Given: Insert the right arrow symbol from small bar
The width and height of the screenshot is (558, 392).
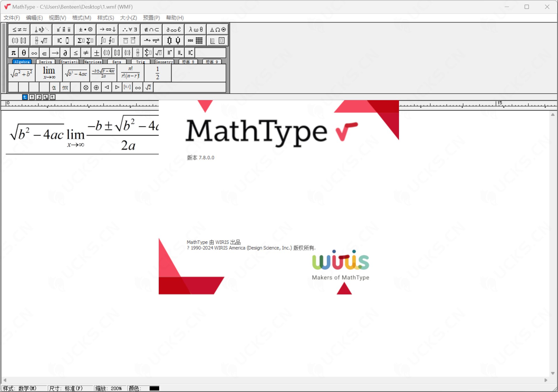Looking at the screenshot, I should [55, 53].
